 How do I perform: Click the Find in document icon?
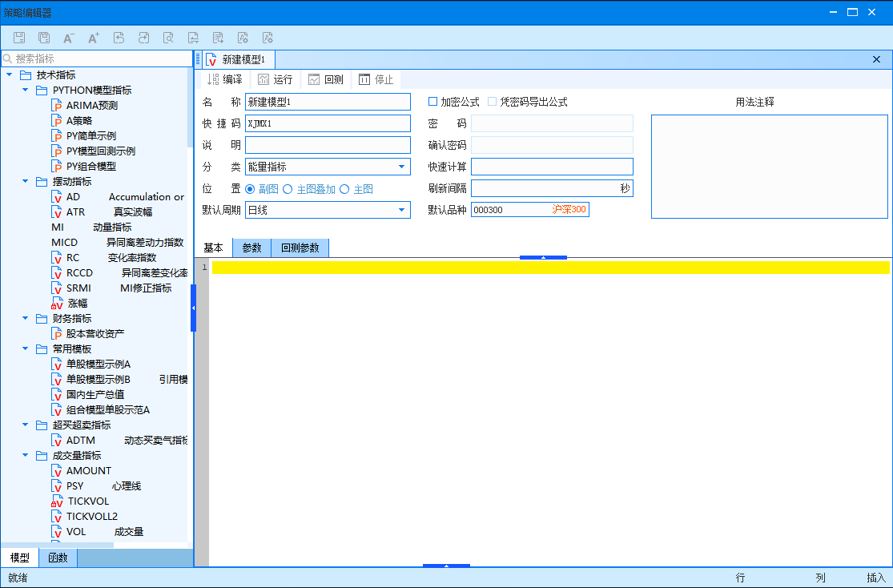pyautogui.click(x=168, y=38)
